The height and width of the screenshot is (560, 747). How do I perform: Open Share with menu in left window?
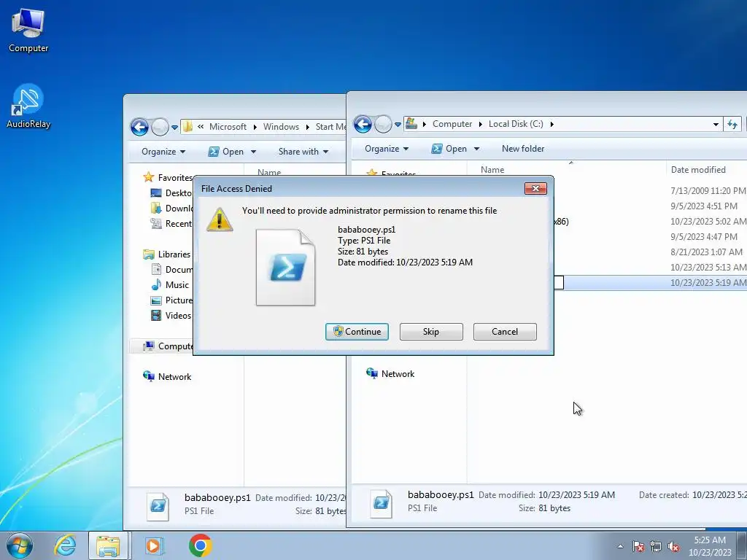click(x=303, y=152)
